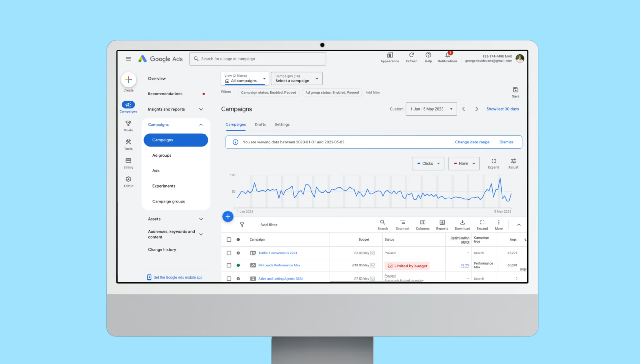Click the Segment table icon
The height and width of the screenshot is (364, 640).
click(402, 223)
